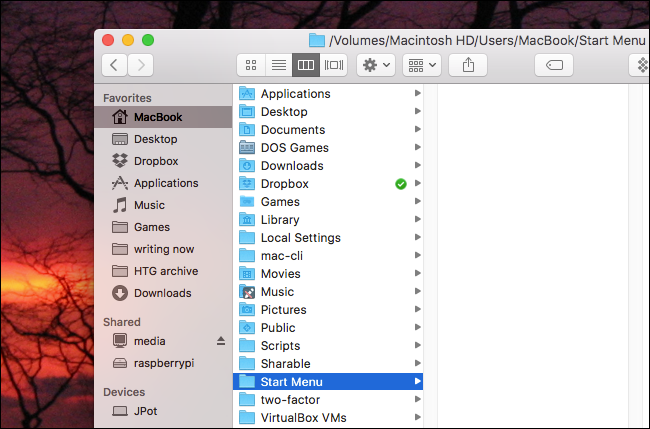Screen dimensions: 650x429
Task: Select JPot under Devices
Action: tap(163, 411)
